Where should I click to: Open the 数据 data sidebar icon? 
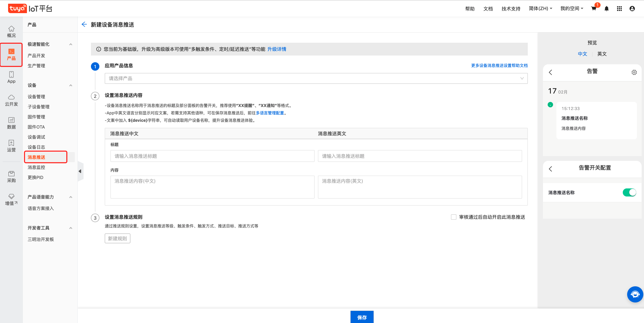(11, 123)
